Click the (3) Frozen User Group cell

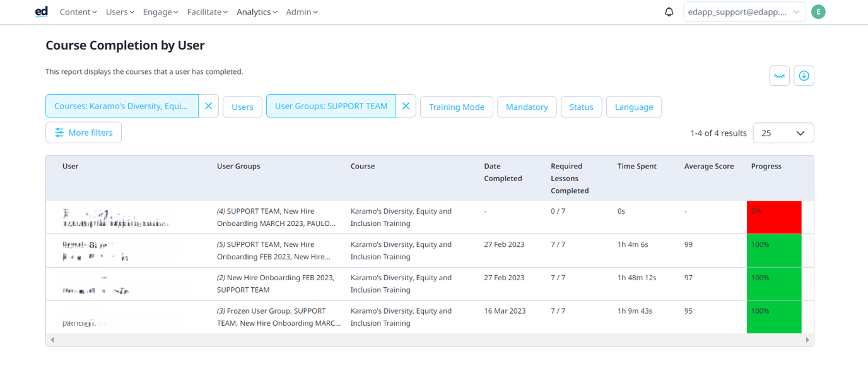(279, 317)
